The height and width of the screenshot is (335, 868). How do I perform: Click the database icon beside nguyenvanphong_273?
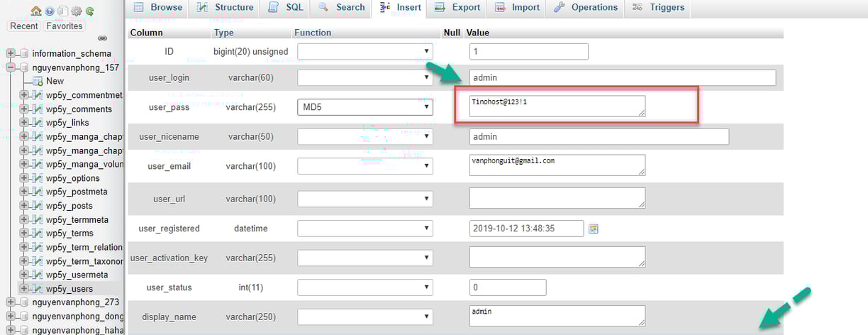[x=24, y=302]
